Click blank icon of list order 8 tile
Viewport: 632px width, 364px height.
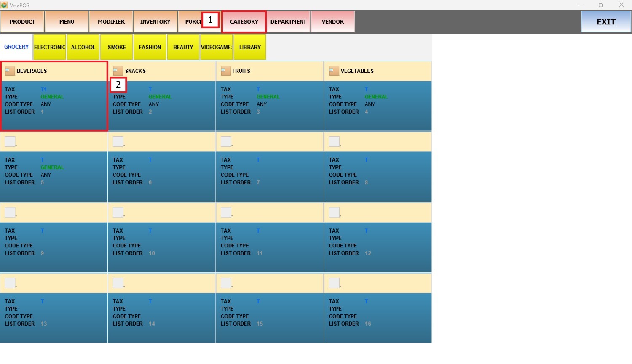(334, 141)
